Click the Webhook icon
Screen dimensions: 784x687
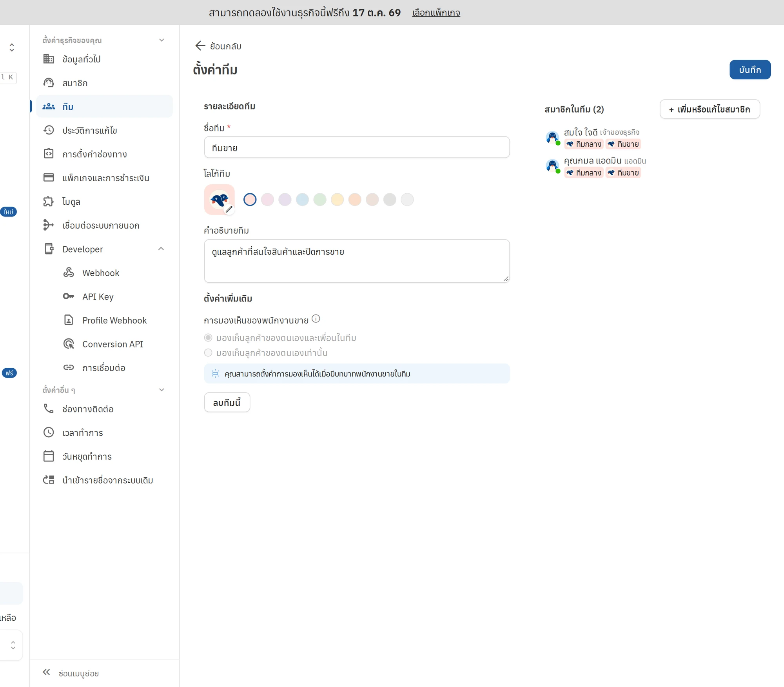69,273
